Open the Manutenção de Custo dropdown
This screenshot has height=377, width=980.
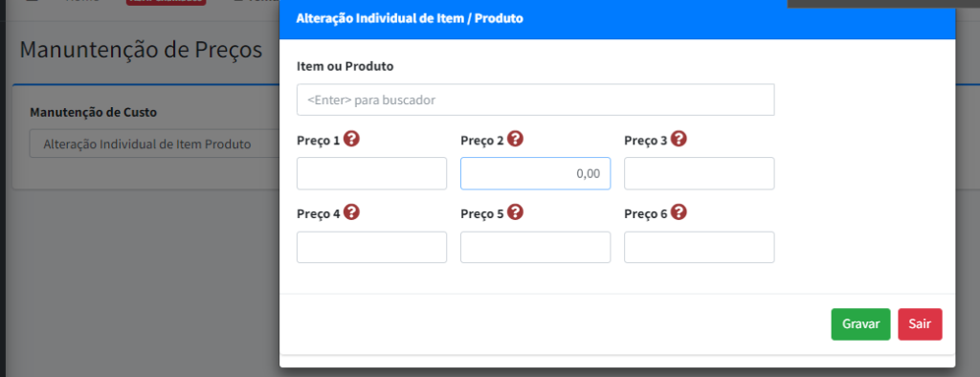(154, 144)
